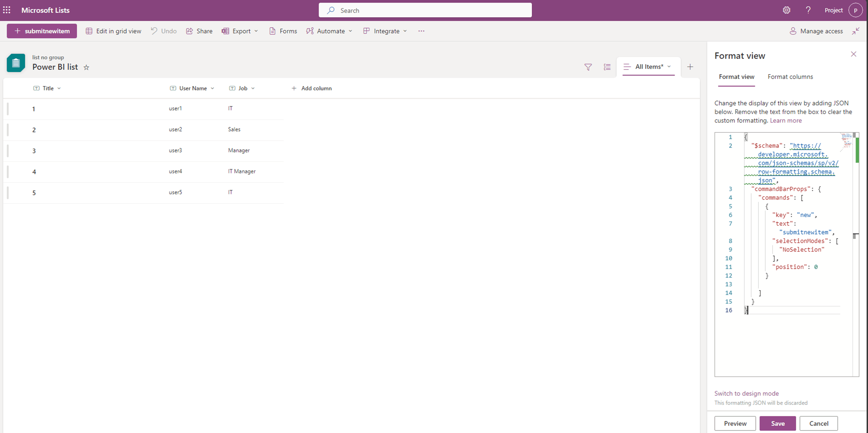This screenshot has width=868, height=433.
Task: Open the Title column menu
Action: 59,88
